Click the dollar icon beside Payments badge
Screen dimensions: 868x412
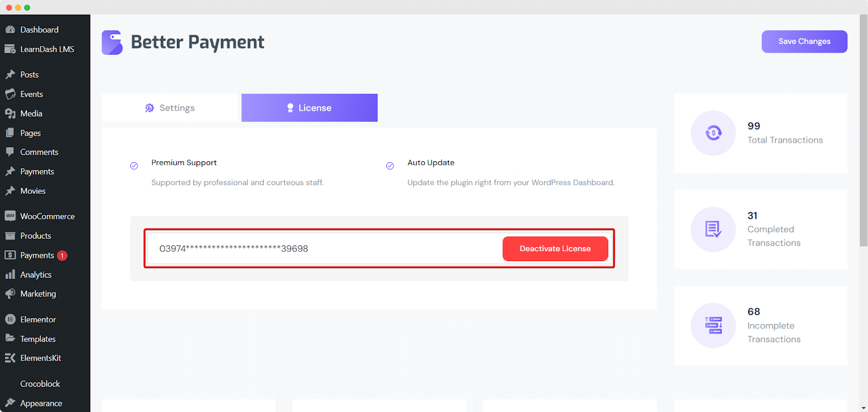pos(10,255)
